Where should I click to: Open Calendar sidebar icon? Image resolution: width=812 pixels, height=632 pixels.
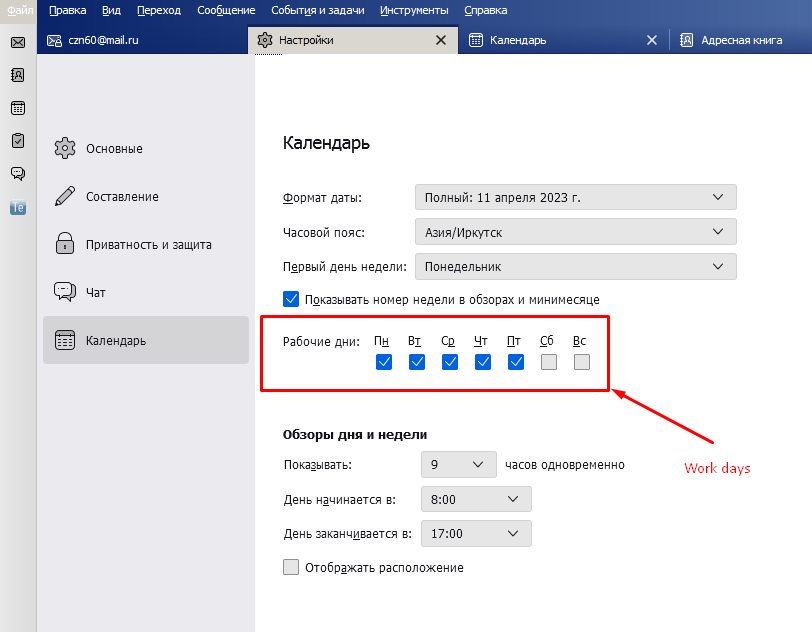click(17, 108)
